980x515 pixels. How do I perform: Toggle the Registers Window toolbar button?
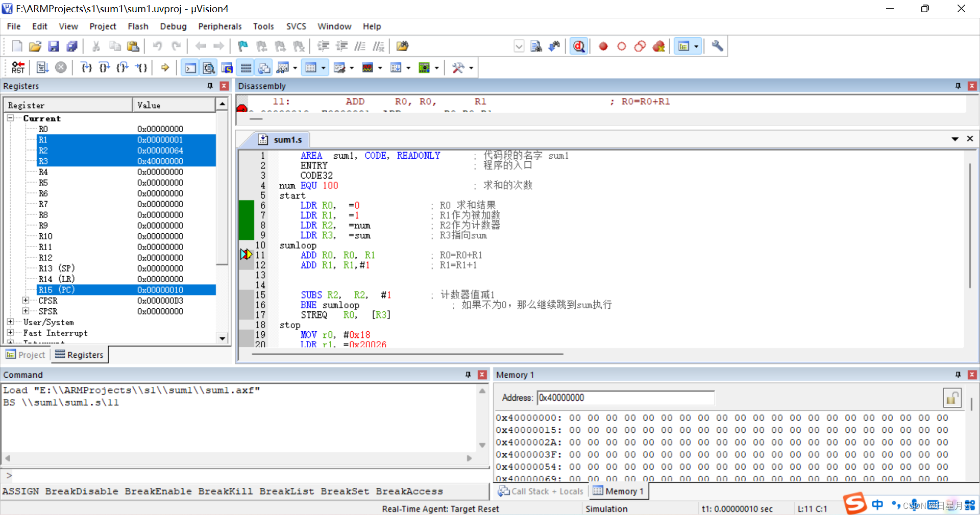[246, 67]
